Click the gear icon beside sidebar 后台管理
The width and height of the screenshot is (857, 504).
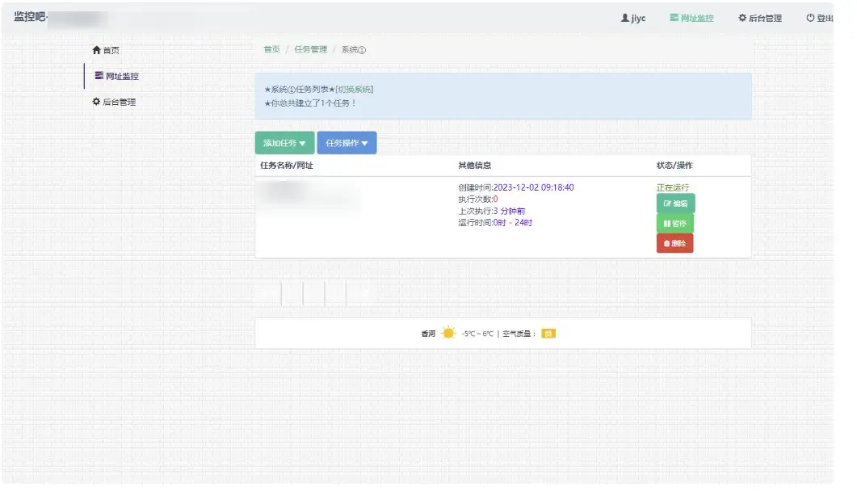(x=96, y=103)
